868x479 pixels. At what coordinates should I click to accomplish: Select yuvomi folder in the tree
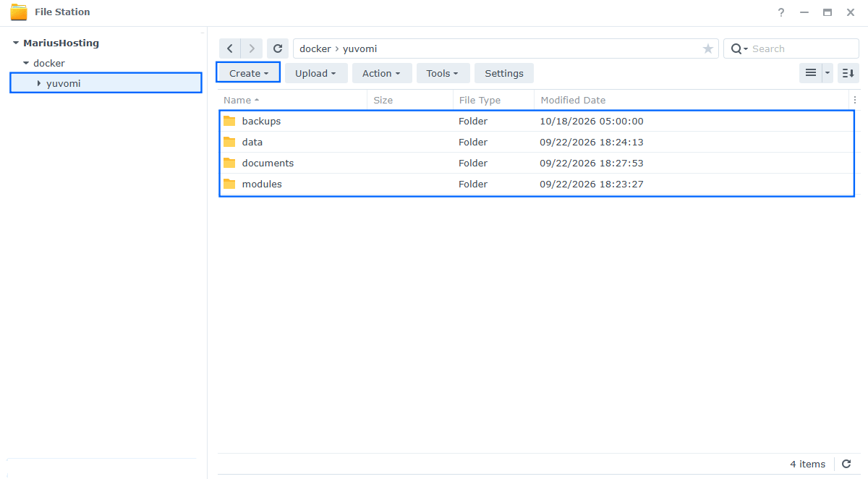pos(64,84)
